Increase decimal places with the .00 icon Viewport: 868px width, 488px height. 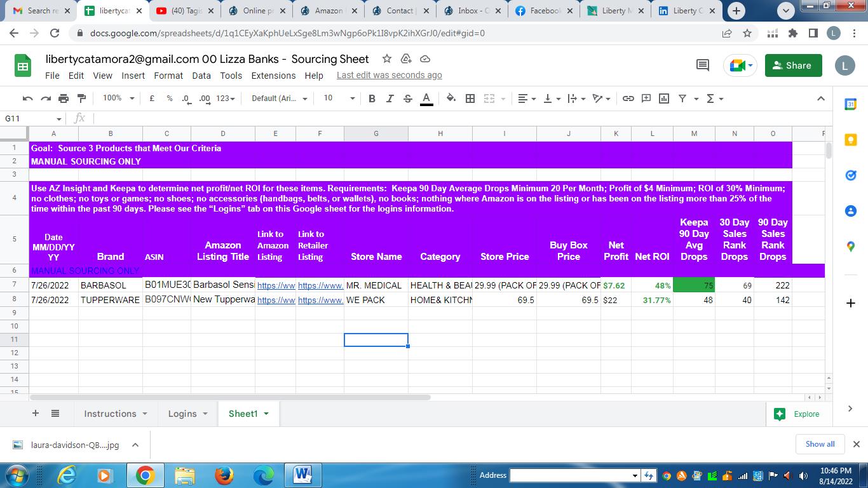point(205,98)
